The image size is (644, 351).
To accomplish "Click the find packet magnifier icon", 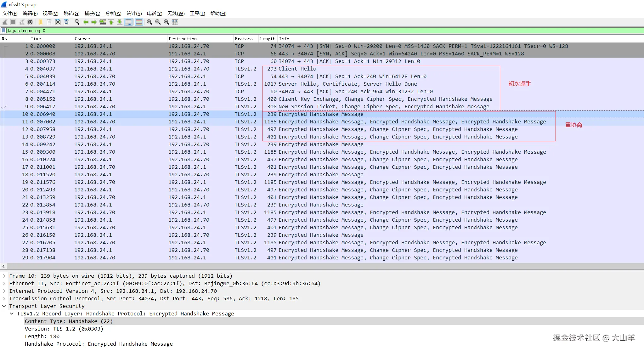I will point(77,22).
